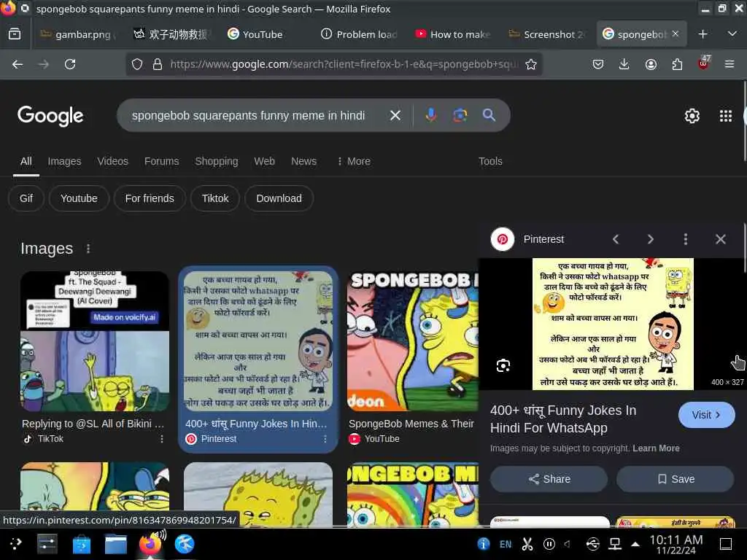Screen dimensions: 747x560
Task: Show previous image in preview panel
Action: click(x=616, y=239)
